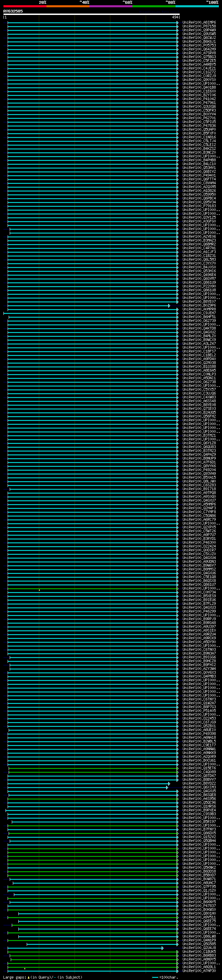Image resolution: width=222 pixels, height=980 pixels.
Task: Select the UniRef100_P41042 label
Action: point(199,99)
